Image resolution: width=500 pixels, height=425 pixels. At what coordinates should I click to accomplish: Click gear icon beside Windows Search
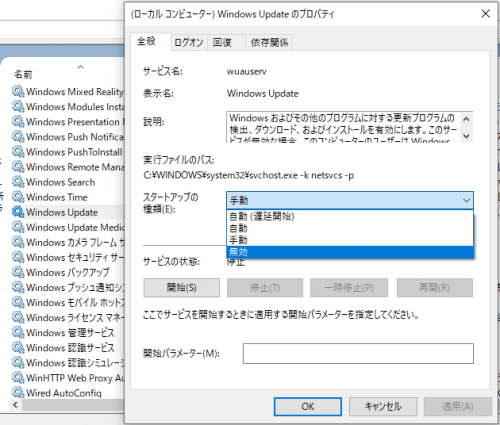18,182
